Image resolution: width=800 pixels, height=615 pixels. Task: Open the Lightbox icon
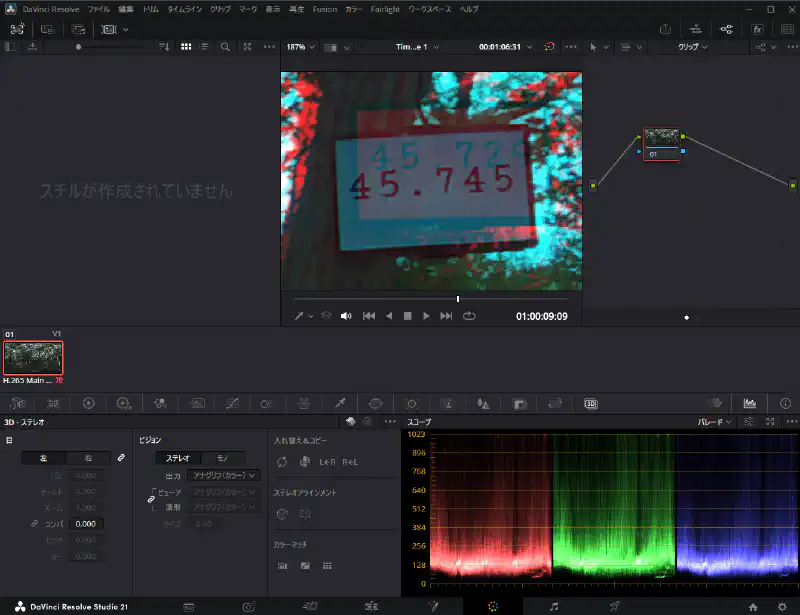tap(788, 29)
